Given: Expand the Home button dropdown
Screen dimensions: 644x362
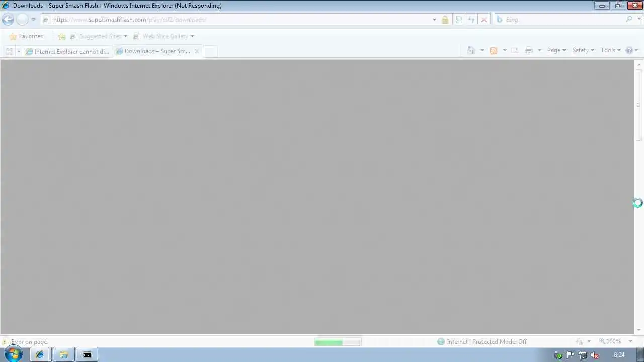Looking at the screenshot, I should [x=482, y=50].
